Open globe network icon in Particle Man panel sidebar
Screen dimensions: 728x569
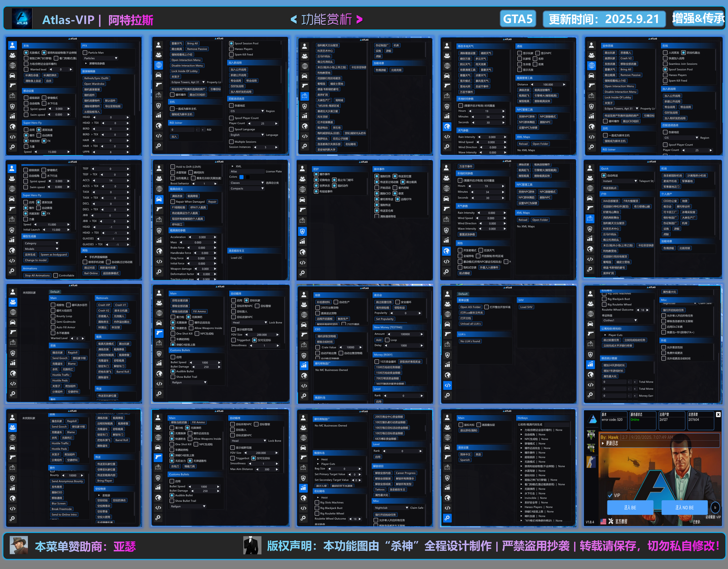(12, 65)
